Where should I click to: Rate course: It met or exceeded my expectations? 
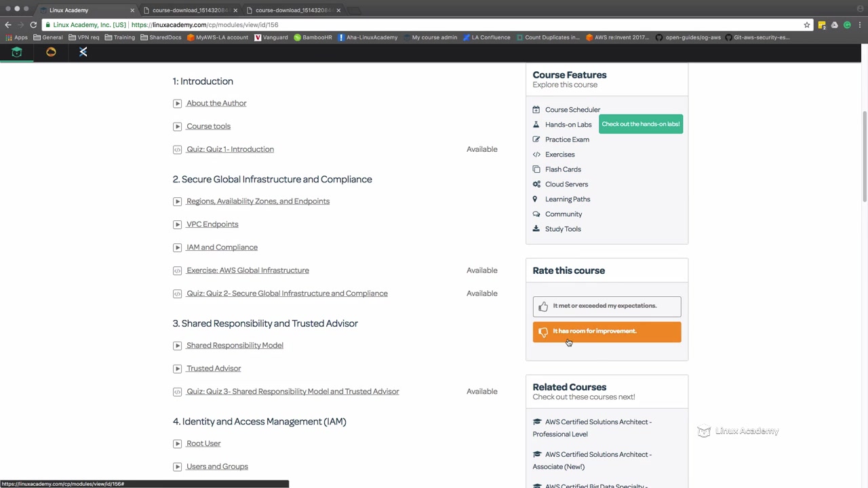point(607,306)
